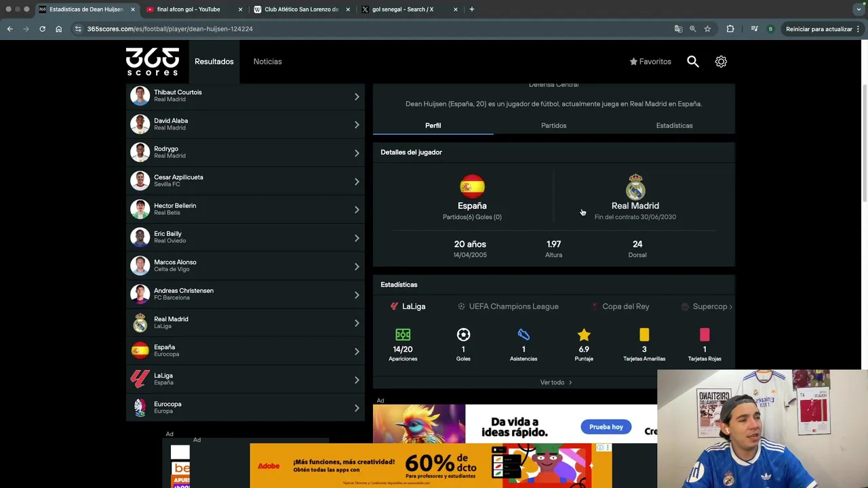Switch to Club Atlético San Lorenzo tab
The height and width of the screenshot is (488, 868).
301,9
